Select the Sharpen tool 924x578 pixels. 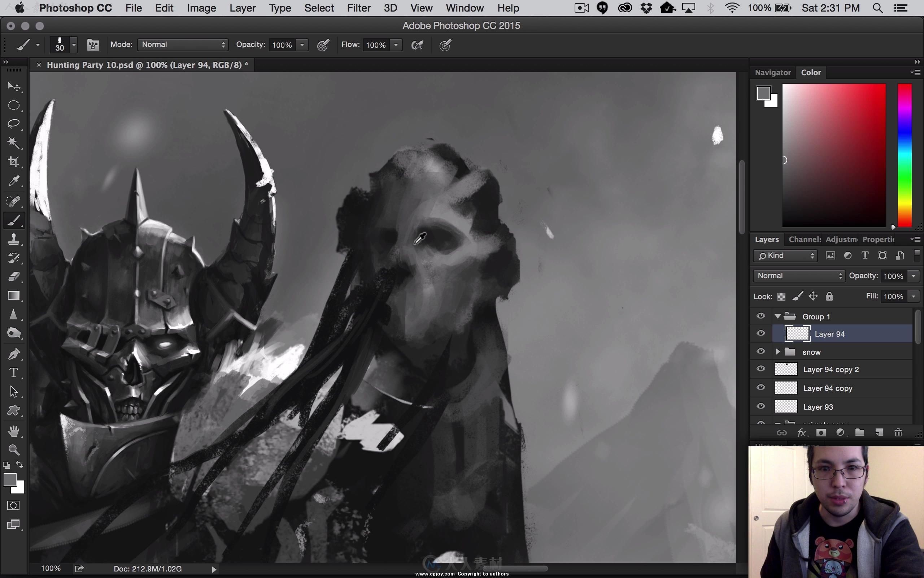(14, 315)
